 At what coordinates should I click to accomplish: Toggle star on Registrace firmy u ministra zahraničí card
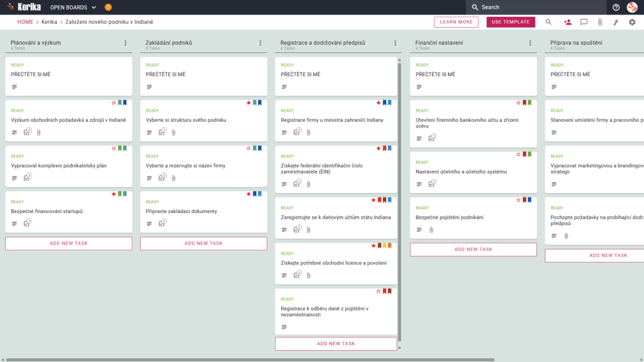[x=378, y=102]
